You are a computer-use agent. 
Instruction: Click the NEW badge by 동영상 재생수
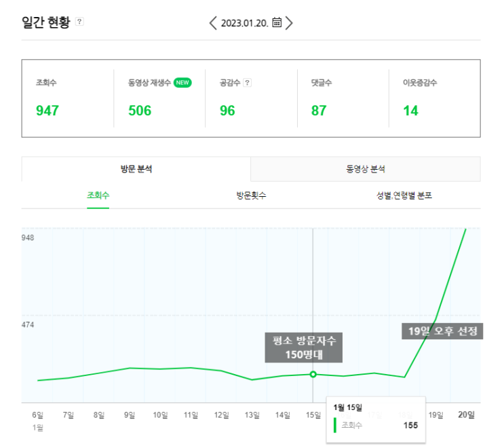182,83
